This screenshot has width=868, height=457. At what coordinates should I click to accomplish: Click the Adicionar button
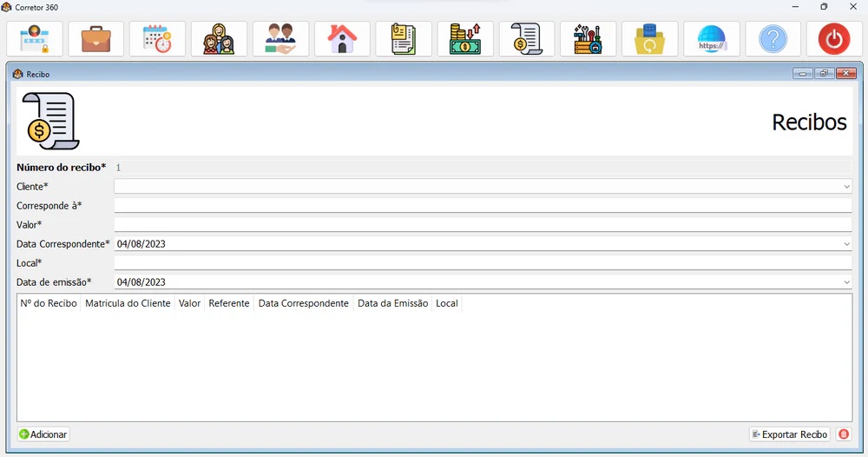pyautogui.click(x=43, y=434)
